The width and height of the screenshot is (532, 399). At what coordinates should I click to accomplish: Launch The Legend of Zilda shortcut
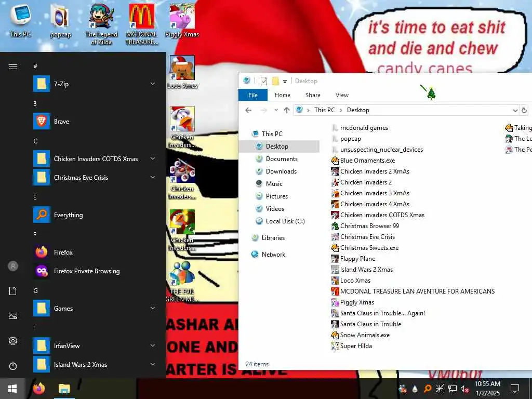[101, 24]
